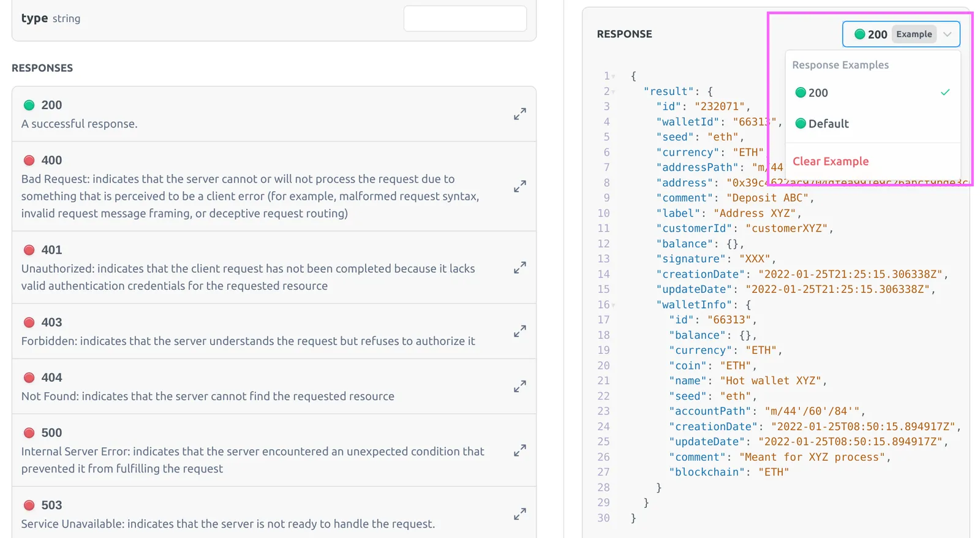980x538 pixels.
Task: Click the "label": "Address XYZ" line
Action: 729,213
